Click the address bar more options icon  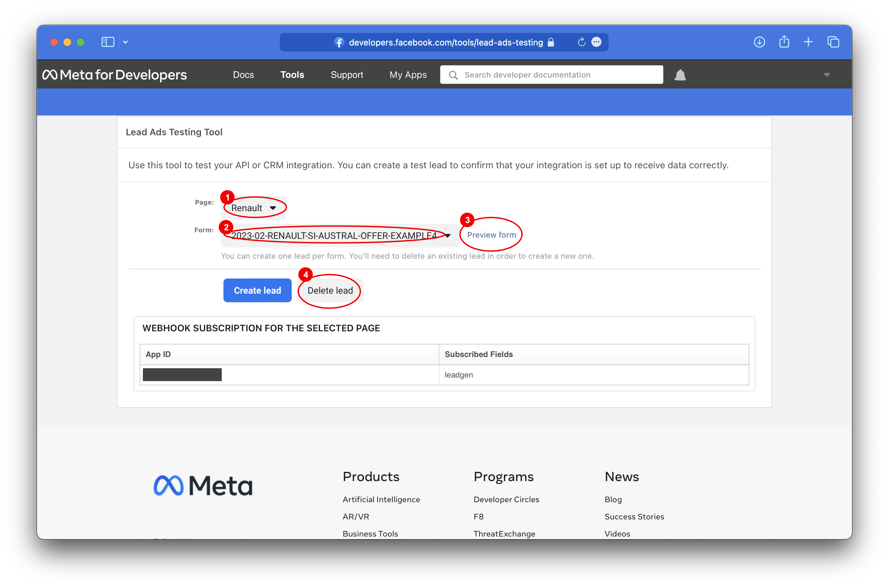pos(596,42)
